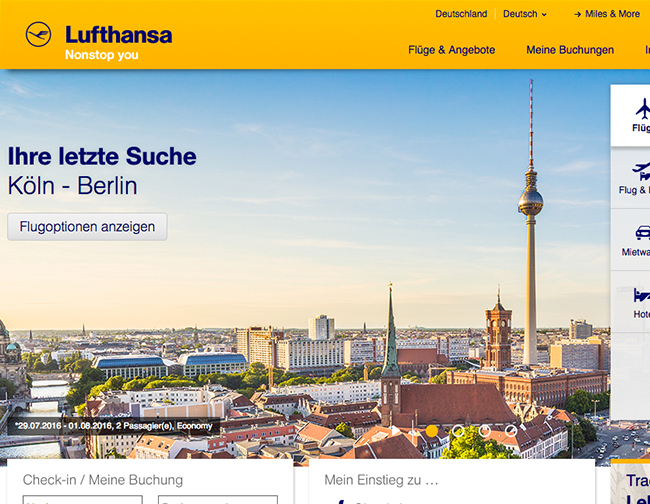Click the 29.07.2016 - 01.08.2016 trip details caption
Screen dimensions: 650x504
click(x=114, y=426)
